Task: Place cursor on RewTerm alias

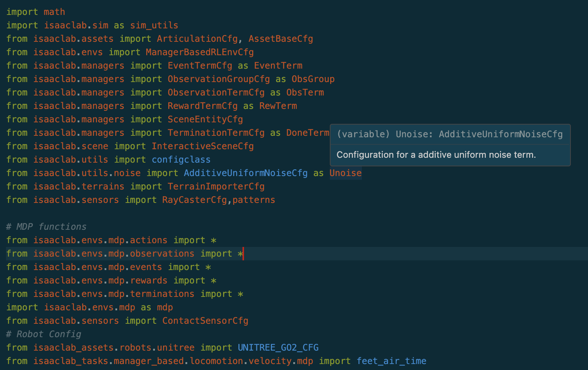Action: 278,106
